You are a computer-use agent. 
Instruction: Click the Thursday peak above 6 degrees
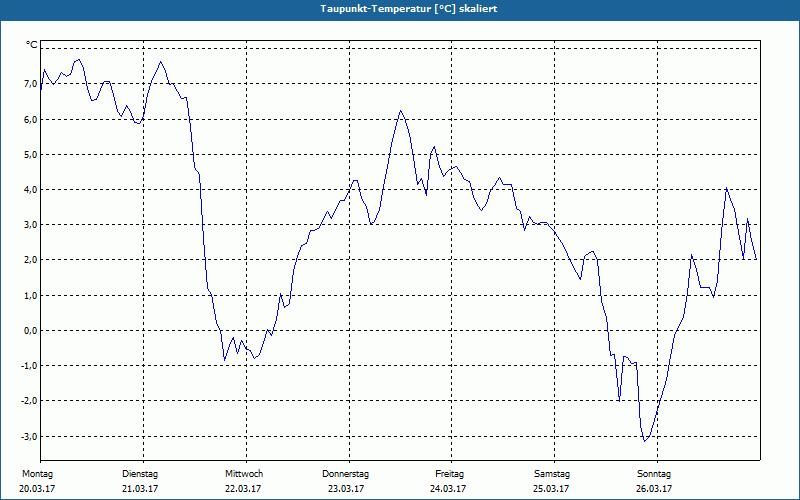click(401, 111)
